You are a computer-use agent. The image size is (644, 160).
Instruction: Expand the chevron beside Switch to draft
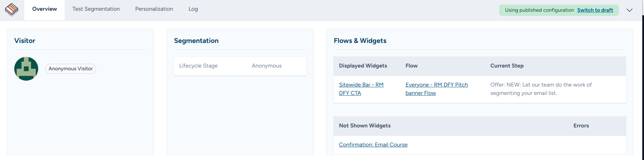click(629, 10)
